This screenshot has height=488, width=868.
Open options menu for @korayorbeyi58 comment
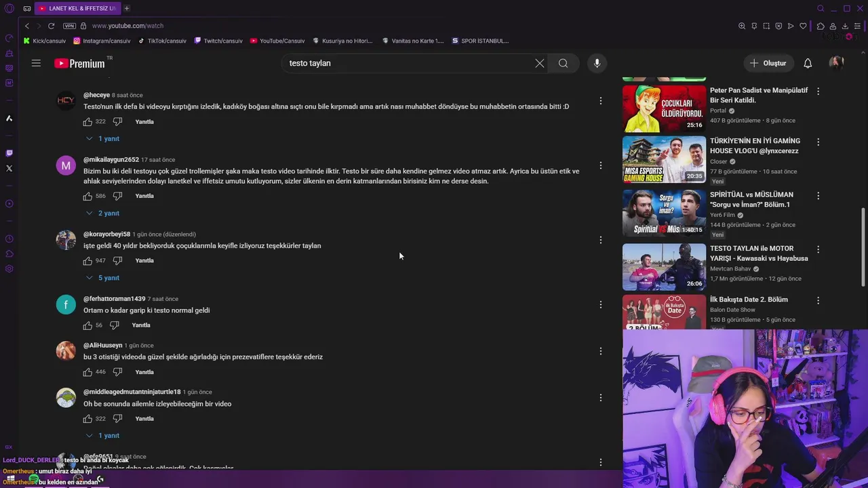click(x=600, y=240)
